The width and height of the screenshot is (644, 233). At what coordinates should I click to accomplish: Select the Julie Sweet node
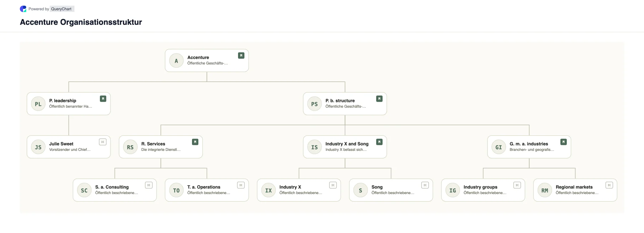69,147
